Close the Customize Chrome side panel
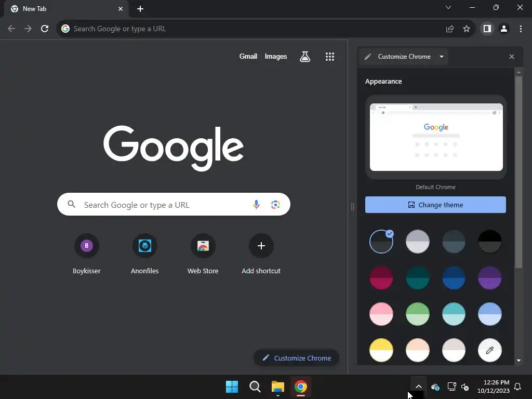This screenshot has width=532, height=399. coord(512,57)
